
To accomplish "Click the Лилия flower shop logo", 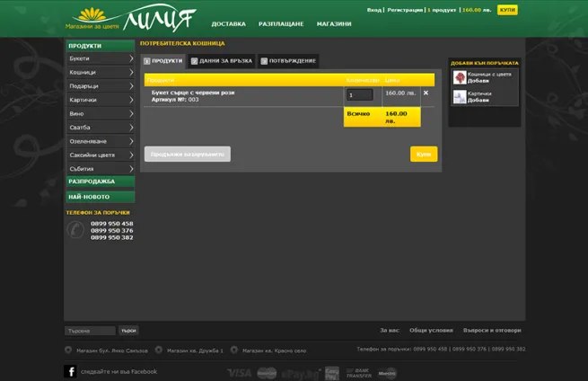I will (x=131, y=18).
